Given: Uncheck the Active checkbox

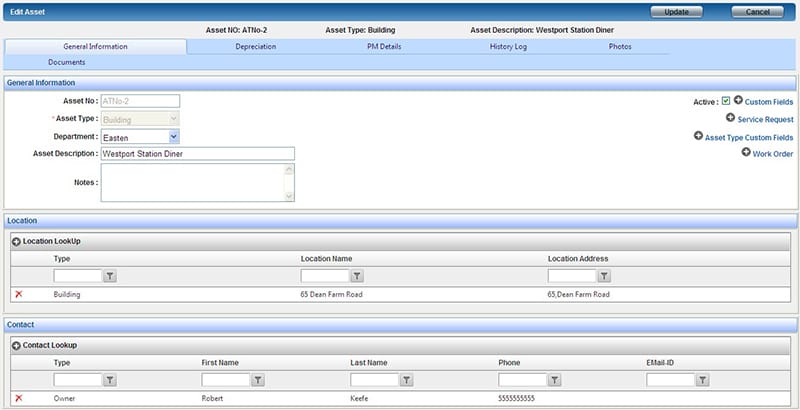Looking at the screenshot, I should click(x=725, y=101).
